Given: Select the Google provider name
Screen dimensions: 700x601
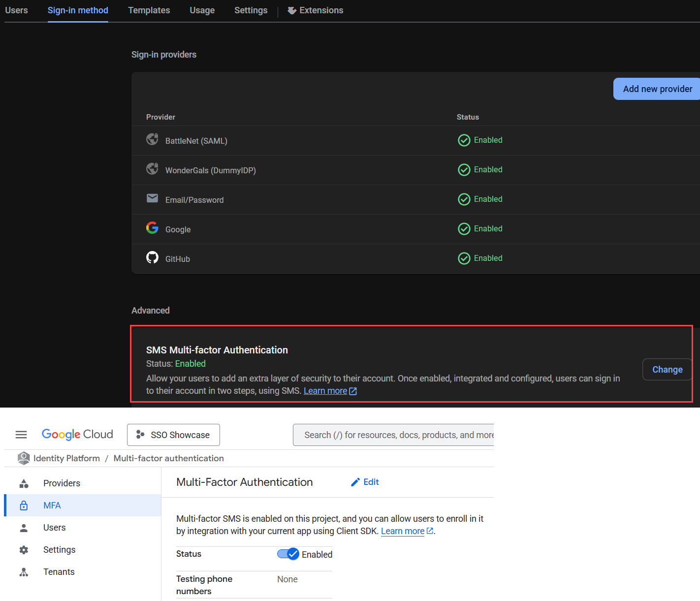Looking at the screenshot, I should tap(178, 229).
